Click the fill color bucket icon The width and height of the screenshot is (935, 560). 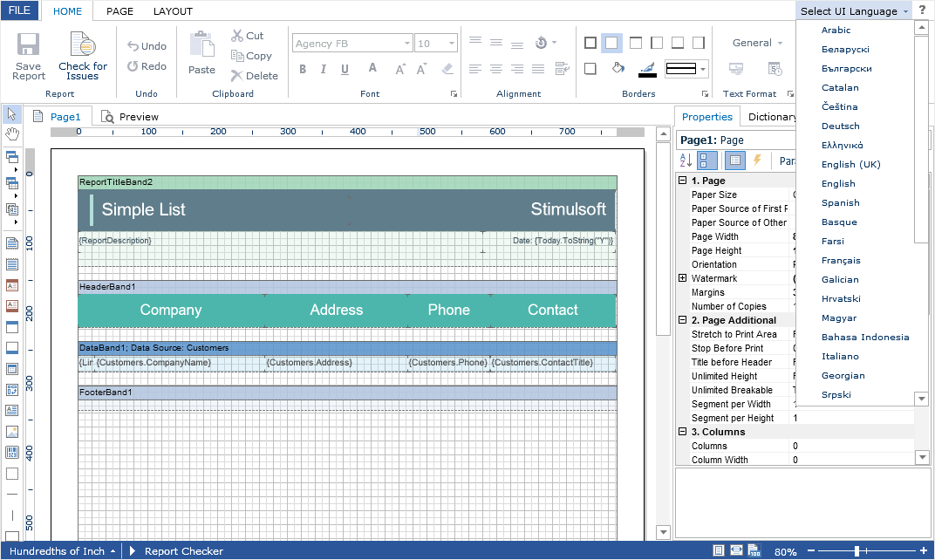tap(618, 69)
